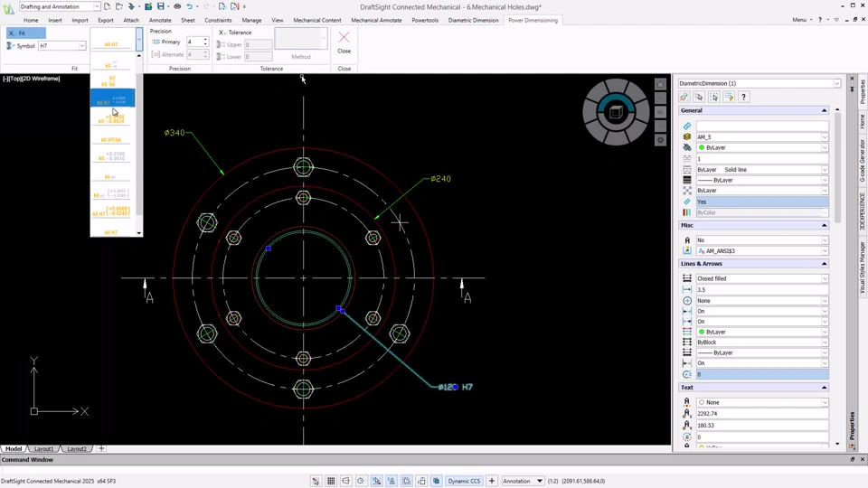Collapse the Misc section
868x488 pixels.
[x=824, y=225]
